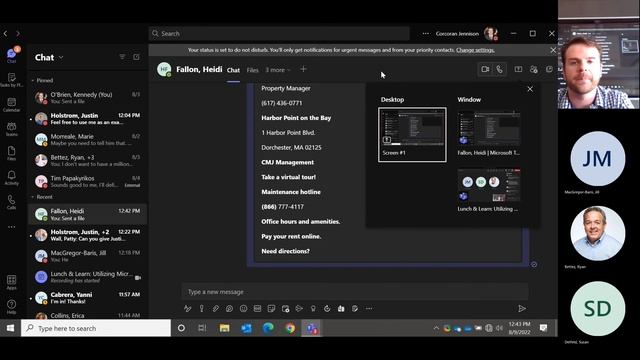
Task: Open the MacGregor-Baris, Jill chat
Action: pyautogui.click(x=87, y=256)
